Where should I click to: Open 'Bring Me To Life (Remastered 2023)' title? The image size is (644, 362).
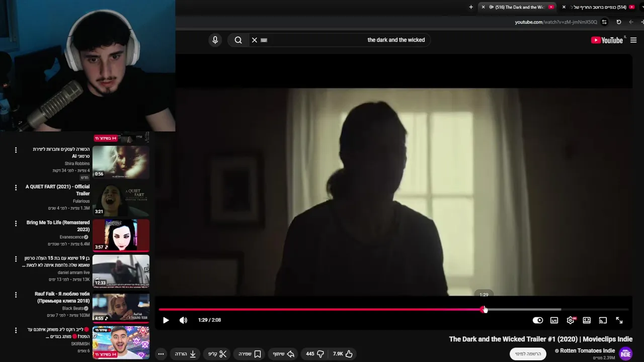[58, 226]
